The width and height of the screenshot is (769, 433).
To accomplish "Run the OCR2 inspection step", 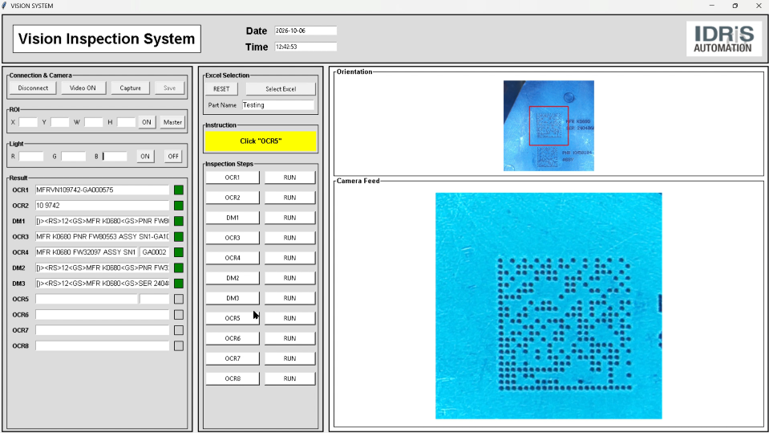I will click(x=290, y=198).
